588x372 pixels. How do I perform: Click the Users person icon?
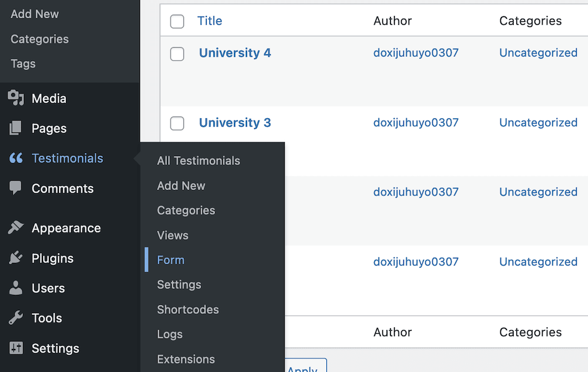click(x=16, y=288)
